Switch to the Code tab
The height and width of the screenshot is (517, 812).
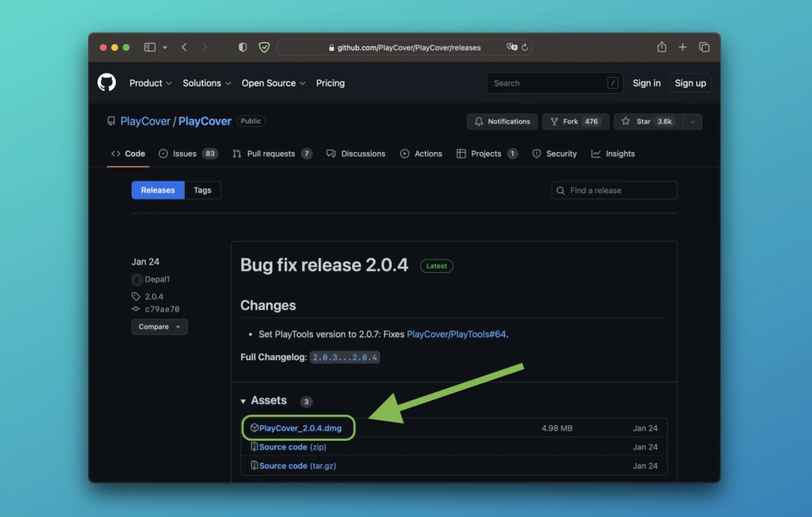click(x=128, y=153)
